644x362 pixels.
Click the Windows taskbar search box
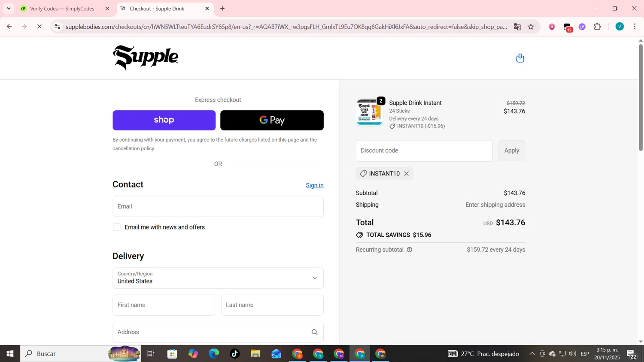[x=80, y=354]
